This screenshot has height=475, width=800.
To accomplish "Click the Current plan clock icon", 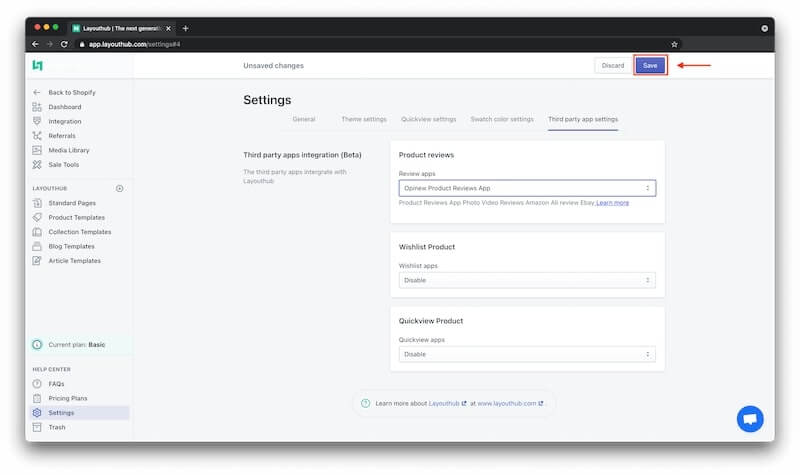I will 37,344.
